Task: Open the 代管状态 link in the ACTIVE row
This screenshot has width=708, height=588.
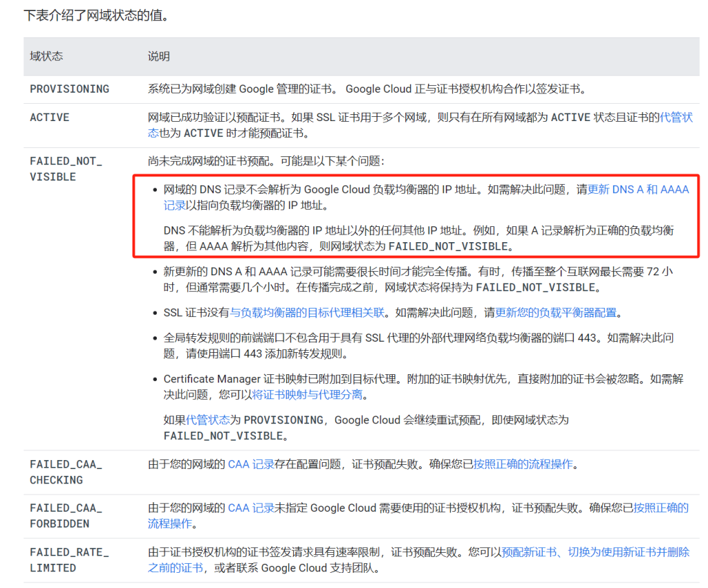Action: tap(676, 118)
